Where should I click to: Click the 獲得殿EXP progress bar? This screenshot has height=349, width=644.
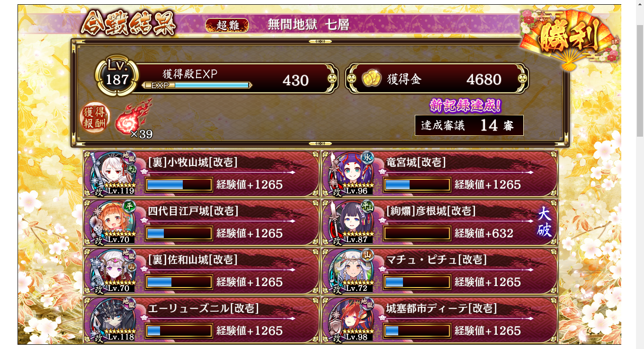[x=197, y=85]
